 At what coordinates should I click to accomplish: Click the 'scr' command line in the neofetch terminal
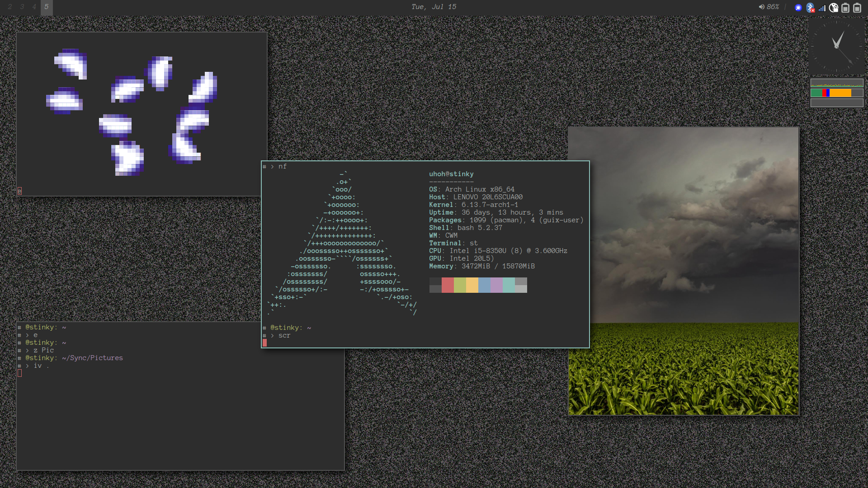[x=284, y=335]
